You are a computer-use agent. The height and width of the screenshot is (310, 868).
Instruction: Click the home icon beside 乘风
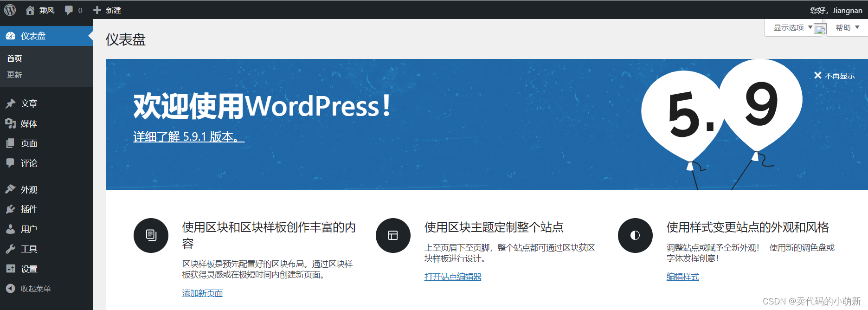coord(30,10)
